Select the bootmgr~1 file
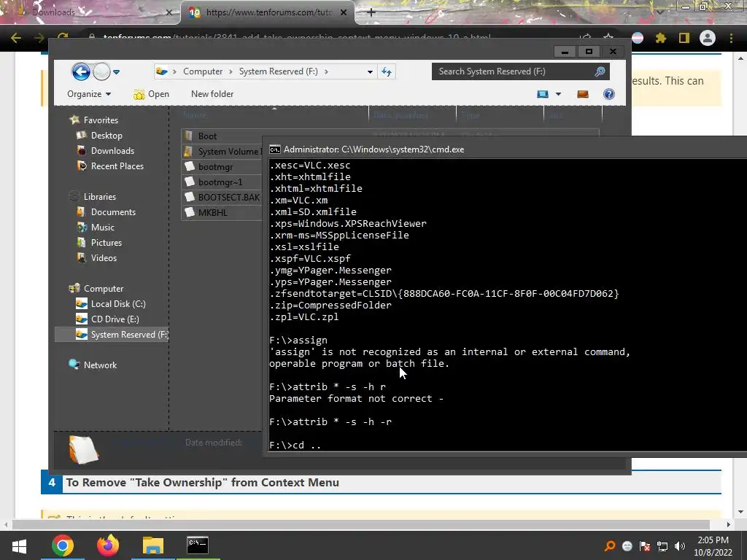 pyautogui.click(x=222, y=182)
